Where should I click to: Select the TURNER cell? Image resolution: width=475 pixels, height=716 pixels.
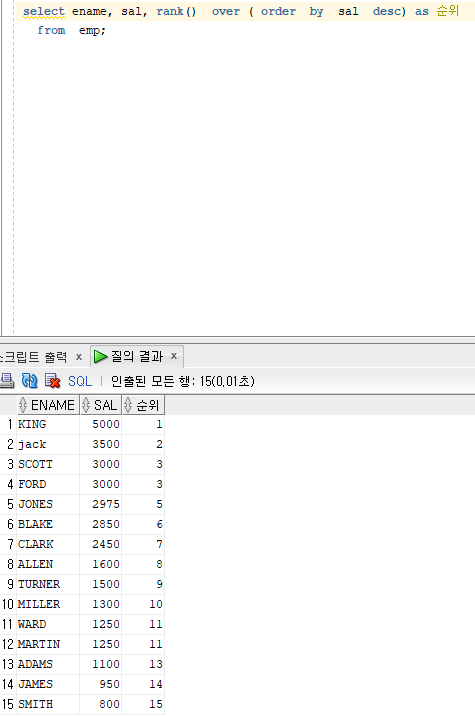(48, 584)
